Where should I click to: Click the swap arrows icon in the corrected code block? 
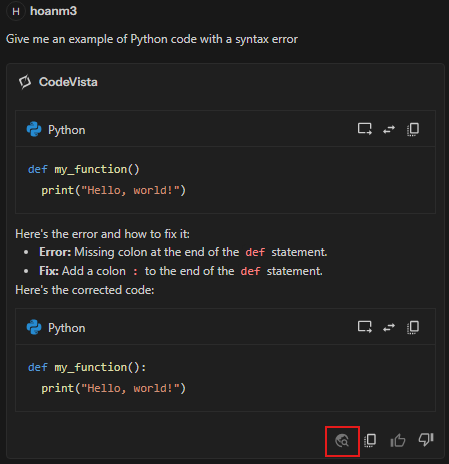pos(389,327)
